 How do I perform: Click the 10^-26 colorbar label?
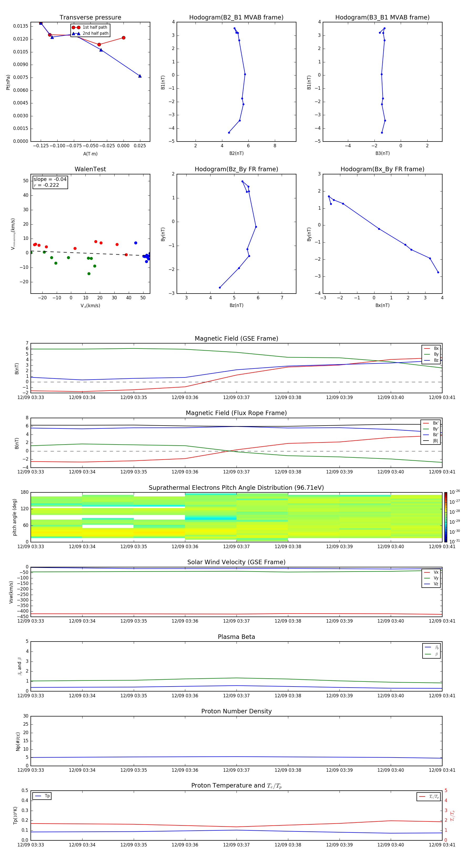click(x=455, y=492)
